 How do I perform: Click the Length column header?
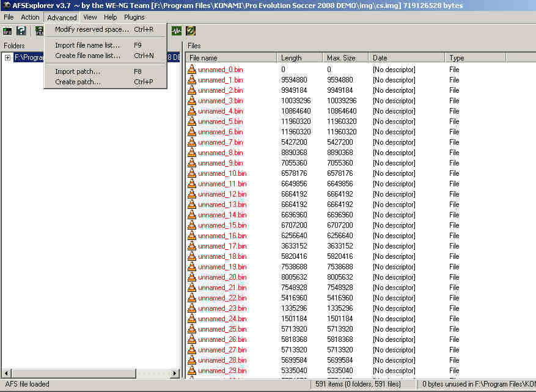click(299, 57)
